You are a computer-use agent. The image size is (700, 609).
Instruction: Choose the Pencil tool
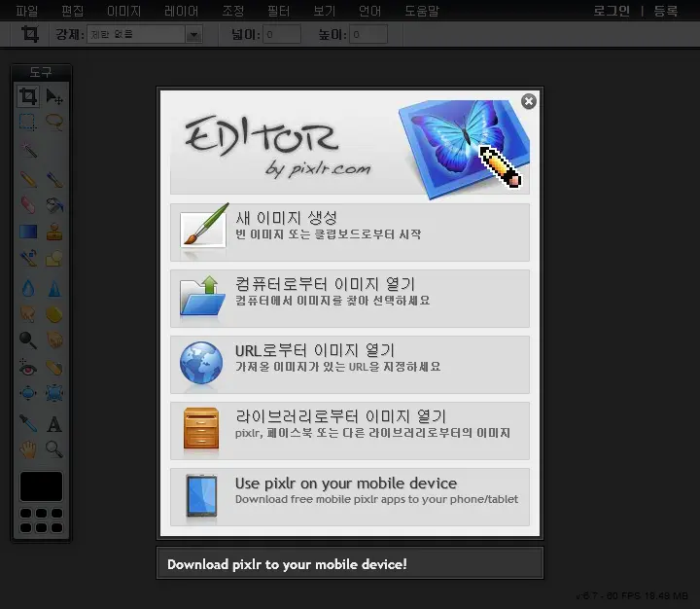point(28,178)
